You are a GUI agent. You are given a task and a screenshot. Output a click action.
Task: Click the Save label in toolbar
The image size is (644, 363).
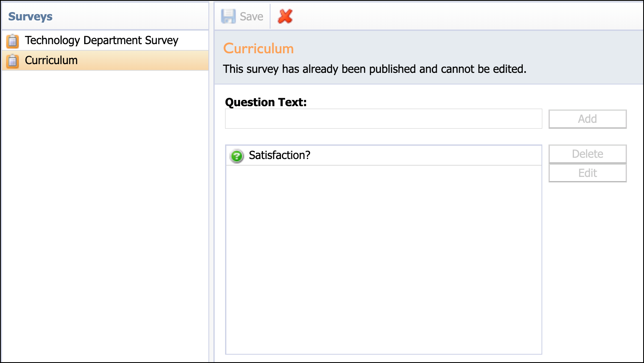251,16
